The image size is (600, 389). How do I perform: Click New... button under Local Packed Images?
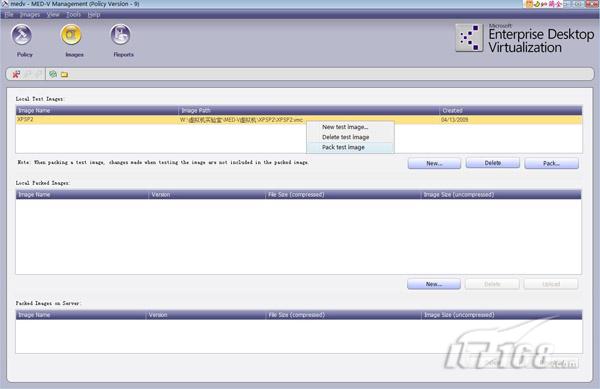click(434, 284)
